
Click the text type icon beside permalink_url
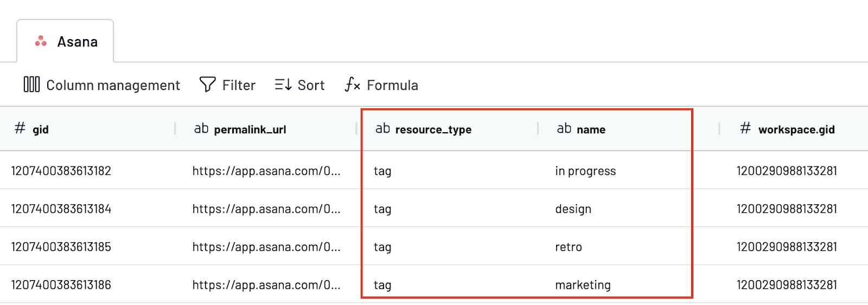point(201,128)
